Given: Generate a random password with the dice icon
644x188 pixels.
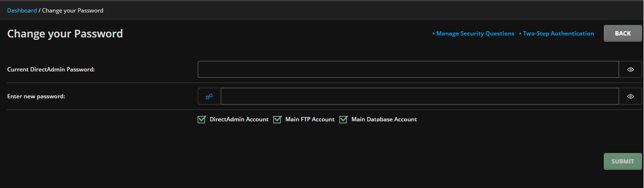Looking at the screenshot, I should [209, 96].
